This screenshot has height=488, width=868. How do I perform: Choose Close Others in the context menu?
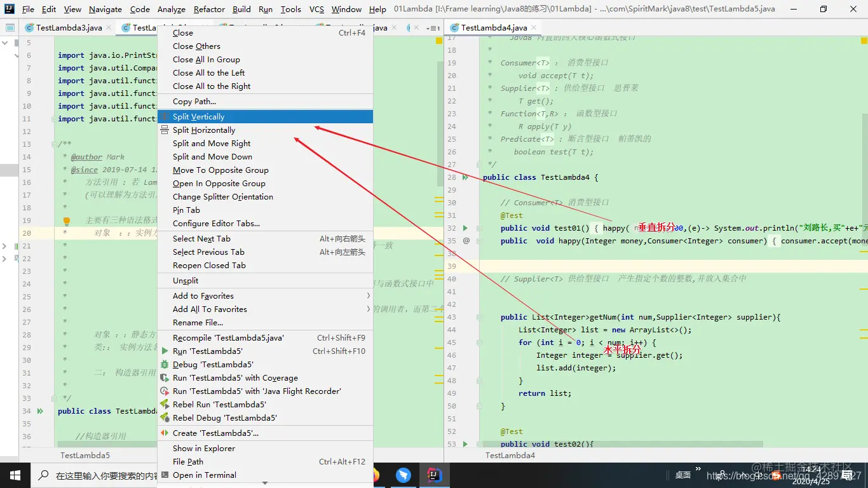point(265,46)
